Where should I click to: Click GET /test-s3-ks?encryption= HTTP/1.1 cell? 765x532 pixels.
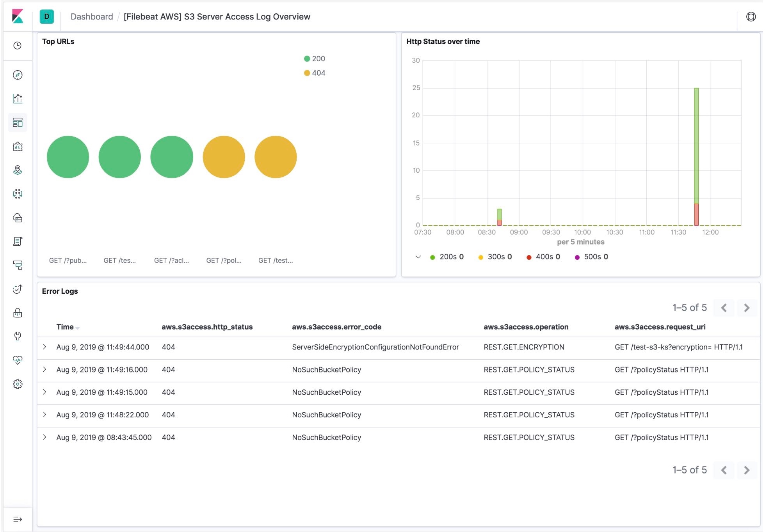(678, 347)
